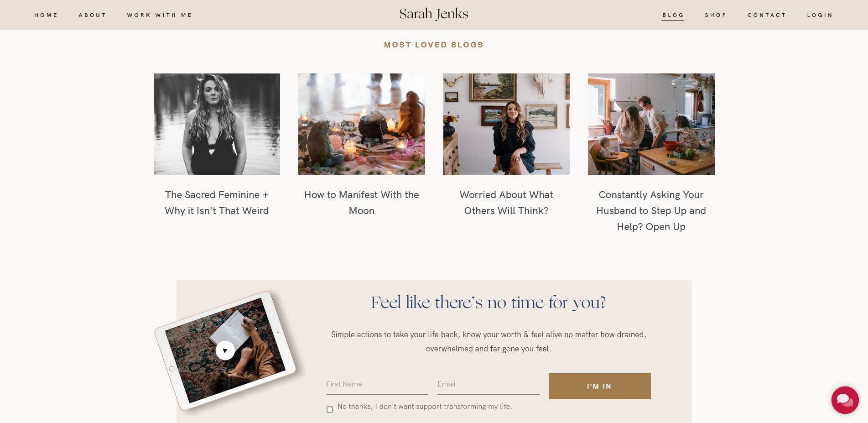Image resolution: width=868 pixels, height=423 pixels.
Task: Click the Sarah Jenks logo
Action: pos(434,14)
